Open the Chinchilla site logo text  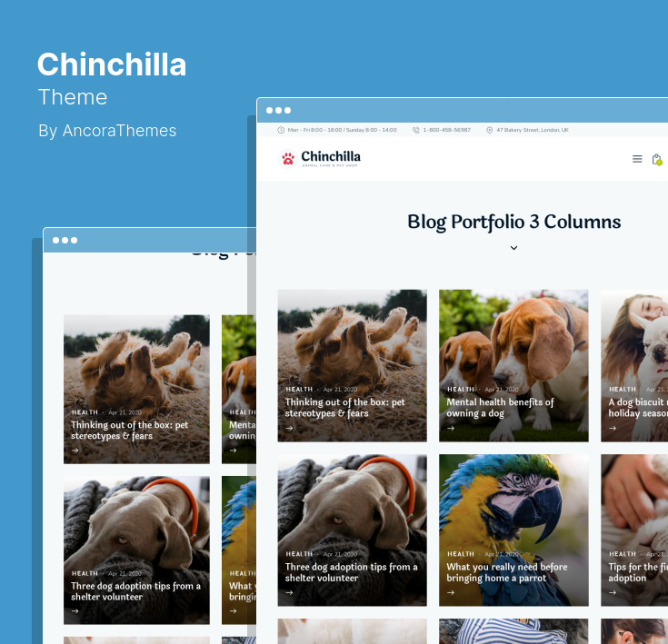click(331, 156)
